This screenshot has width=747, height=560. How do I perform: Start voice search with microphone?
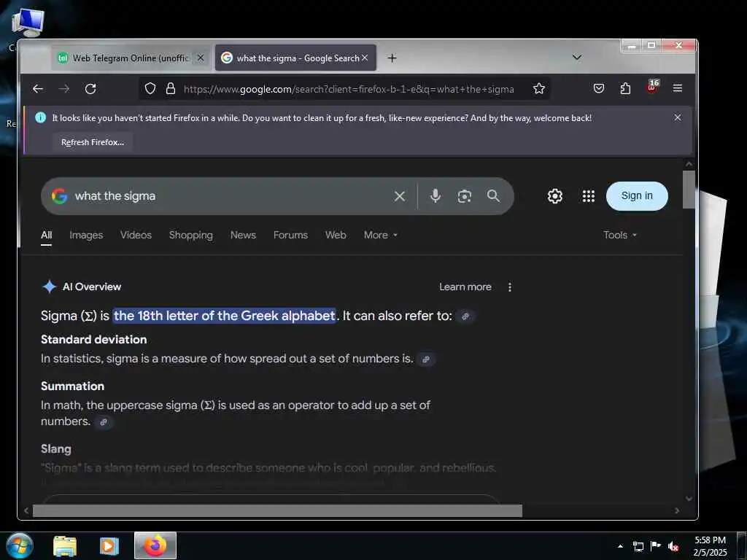(435, 195)
